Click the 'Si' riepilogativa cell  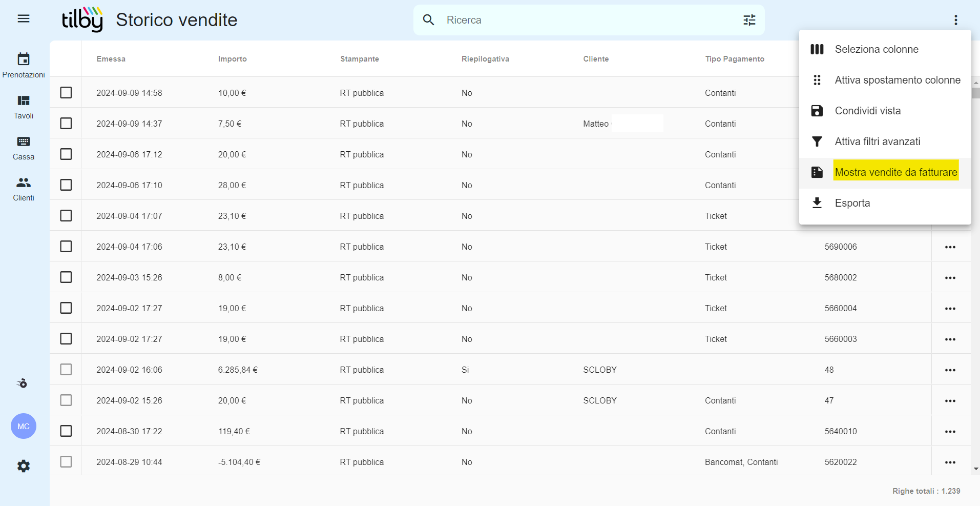(465, 370)
